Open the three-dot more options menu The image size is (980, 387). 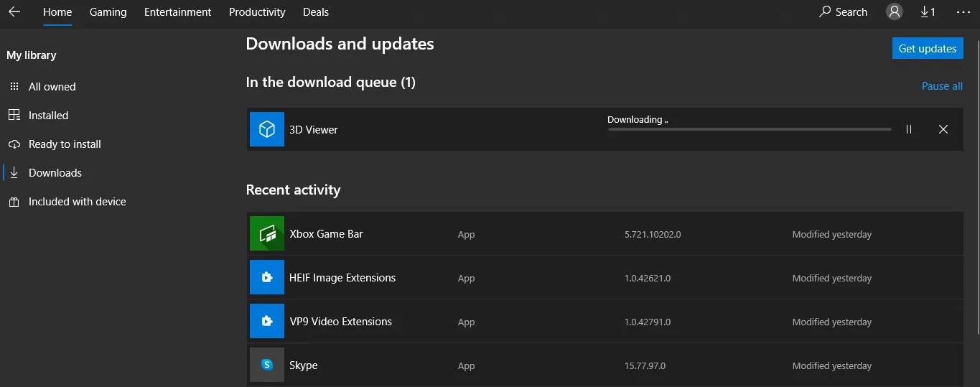coord(963,12)
